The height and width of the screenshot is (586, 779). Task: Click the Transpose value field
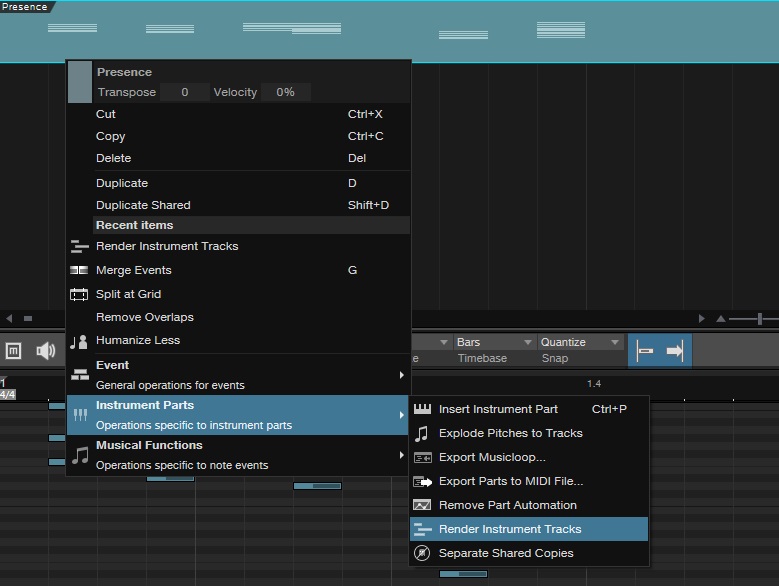click(184, 92)
